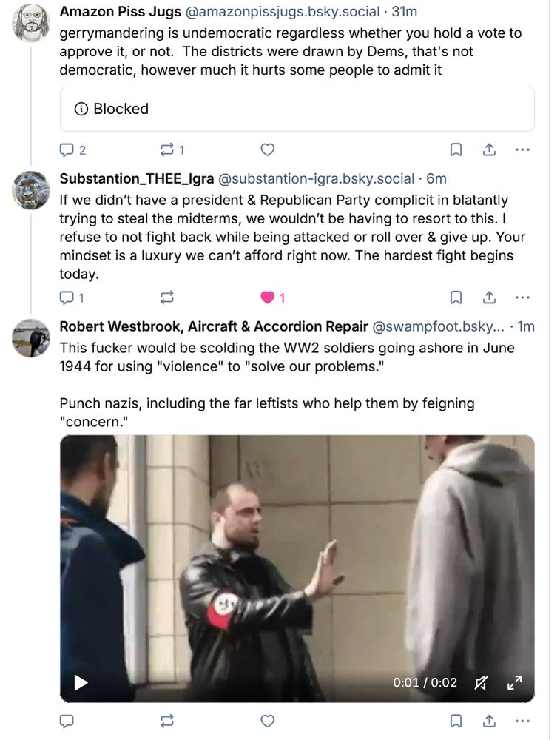560x740 pixels.
Task: Reply to Substantion_THEE_Igra post
Action: point(72,297)
